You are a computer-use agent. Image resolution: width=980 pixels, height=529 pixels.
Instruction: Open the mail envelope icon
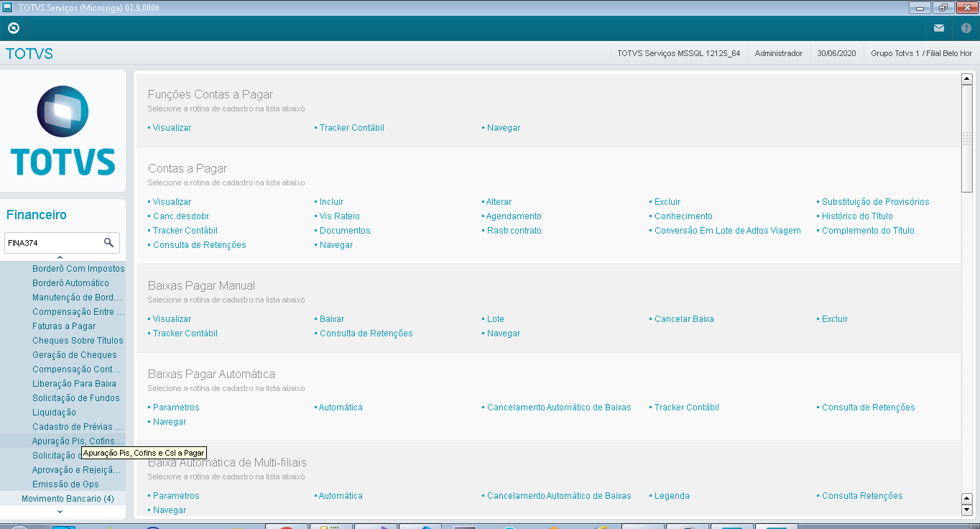click(939, 28)
